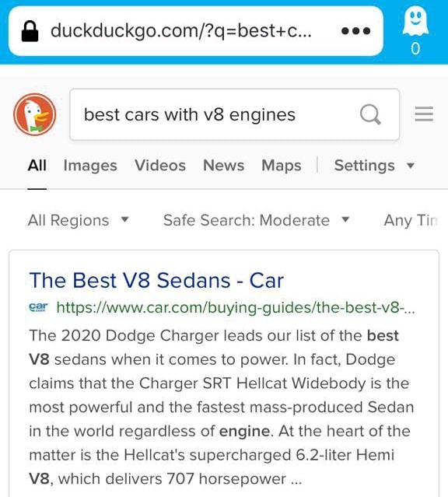This screenshot has width=448, height=497.
Task: Click the car.com buying-guides URL link
Action: click(236, 307)
